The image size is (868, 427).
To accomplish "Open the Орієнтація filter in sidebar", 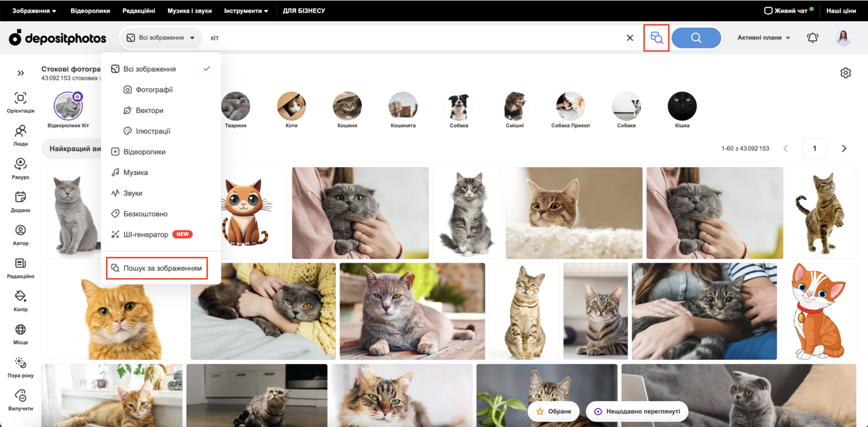I will tap(21, 102).
